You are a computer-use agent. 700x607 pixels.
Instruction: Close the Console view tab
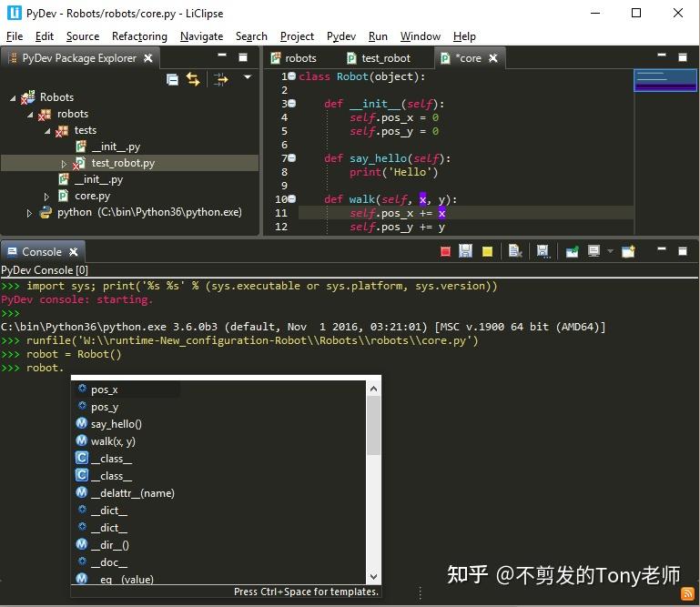(x=74, y=252)
